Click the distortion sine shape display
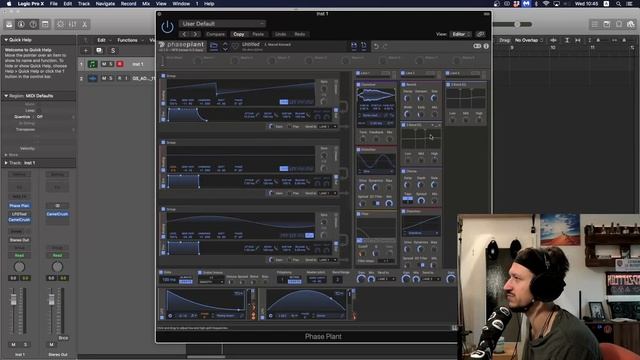The width and height of the screenshot is (640, 360). (376, 164)
